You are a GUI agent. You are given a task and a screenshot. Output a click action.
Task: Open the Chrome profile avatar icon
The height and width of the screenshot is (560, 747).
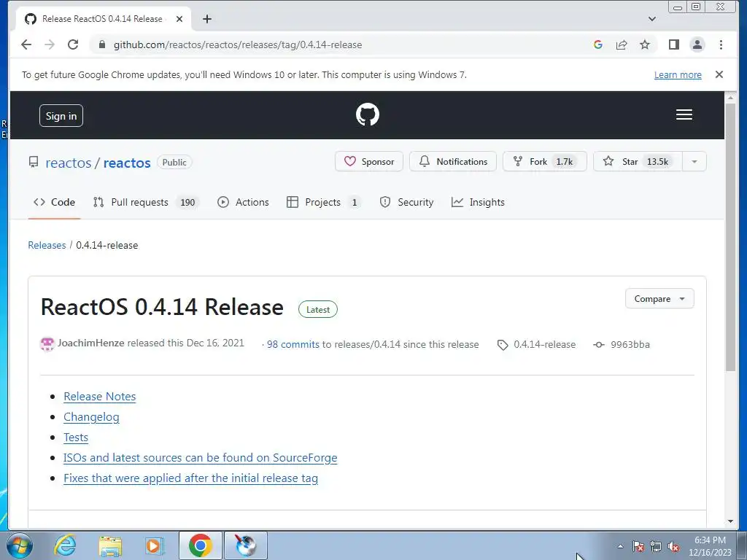point(697,44)
